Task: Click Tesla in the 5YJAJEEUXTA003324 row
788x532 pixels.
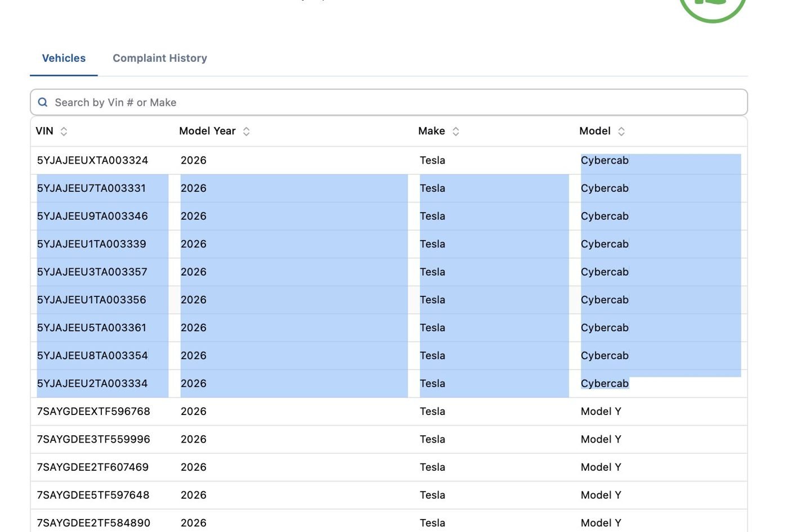Action: point(432,160)
